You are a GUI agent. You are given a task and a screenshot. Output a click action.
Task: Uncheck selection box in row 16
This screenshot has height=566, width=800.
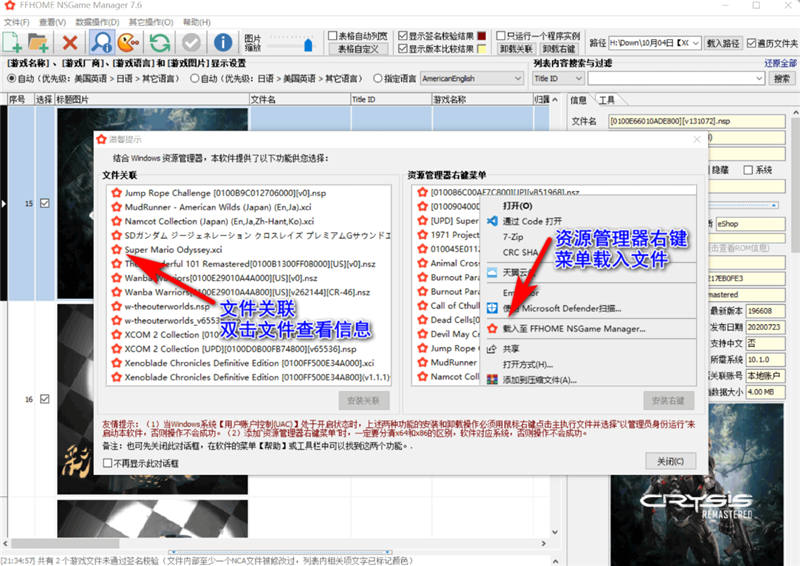click(45, 399)
